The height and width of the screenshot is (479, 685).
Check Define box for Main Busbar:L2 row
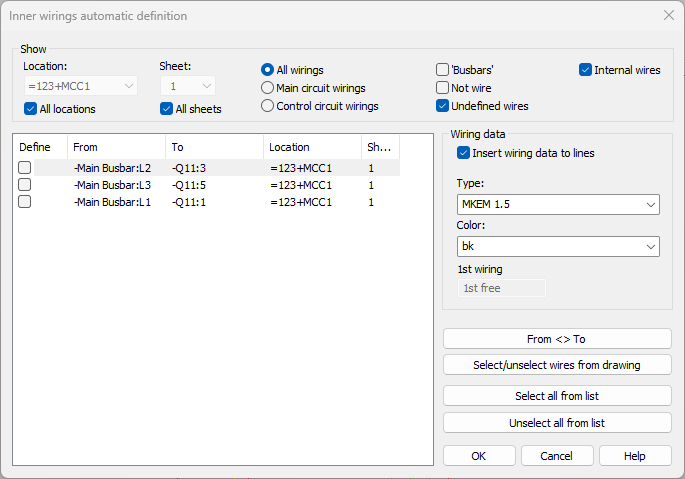[x=25, y=168]
